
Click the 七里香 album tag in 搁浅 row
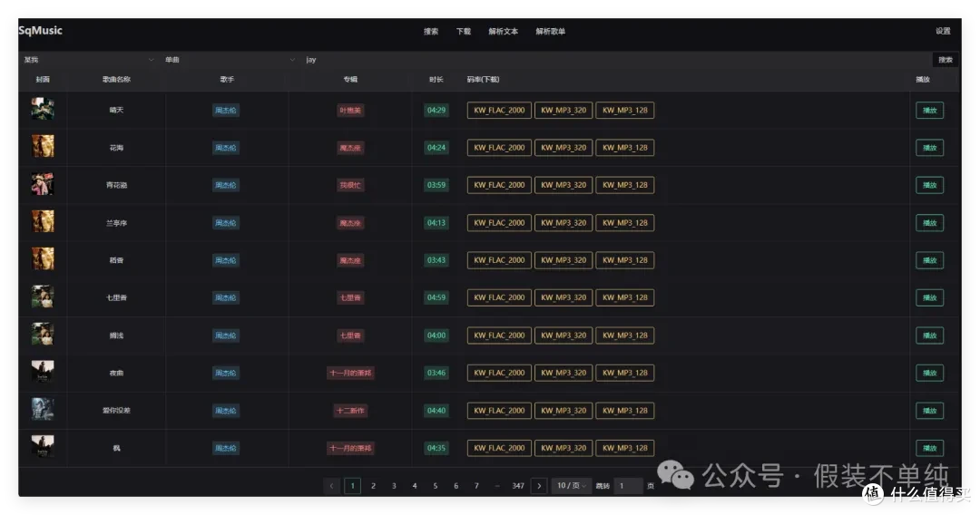point(350,335)
